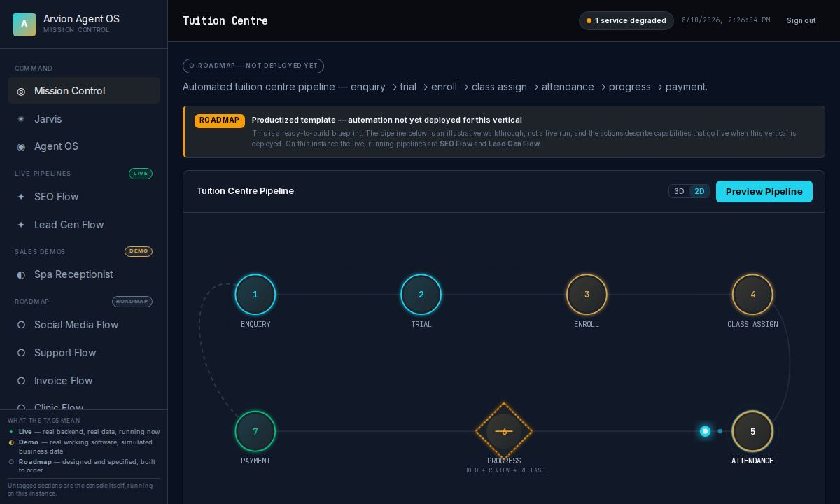The image size is (840, 504).
Task: Click the orange degraded status dot
Action: (589, 21)
